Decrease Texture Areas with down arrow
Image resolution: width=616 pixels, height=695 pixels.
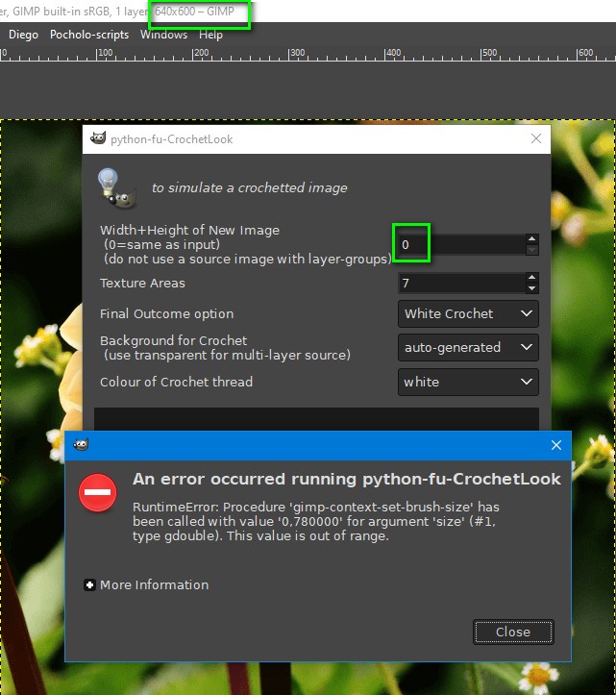pos(531,288)
